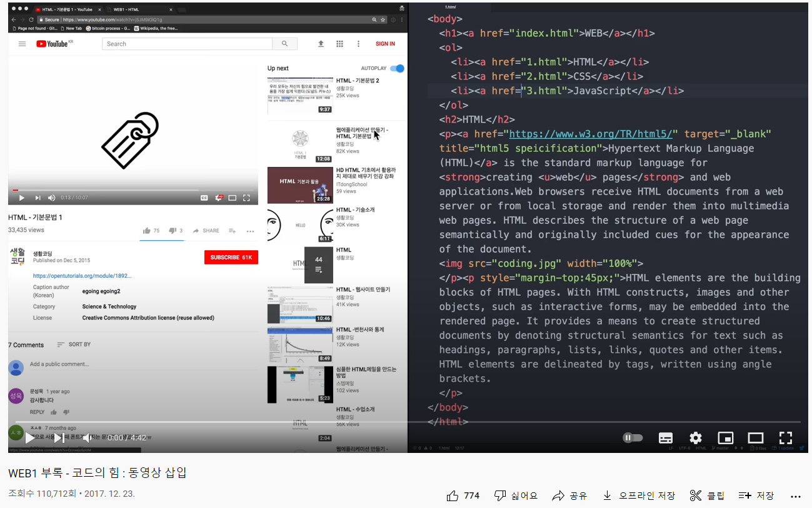
Task: Enable theater mode in the main player
Action: [x=756, y=437]
